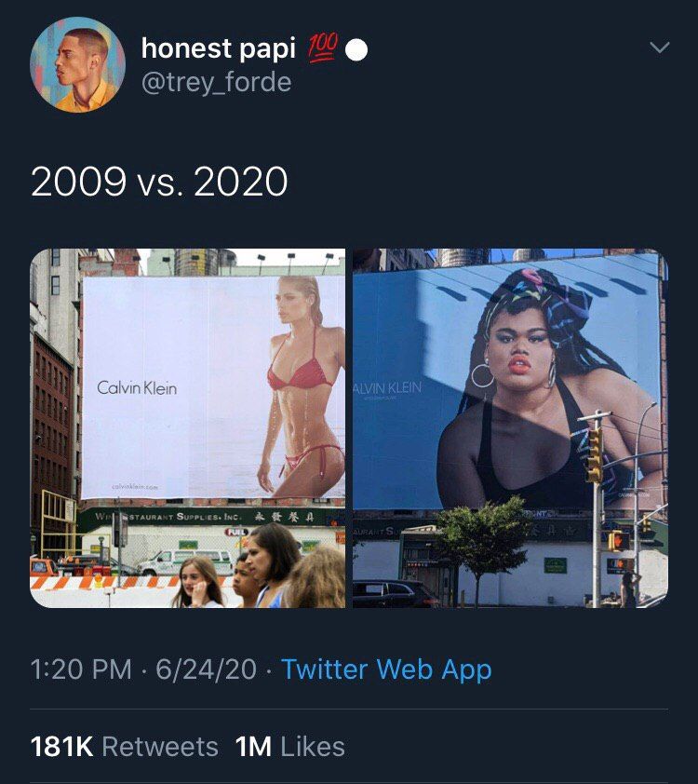Click the yellow traffic light in right photo
This screenshot has height=784, width=698.
(594, 454)
